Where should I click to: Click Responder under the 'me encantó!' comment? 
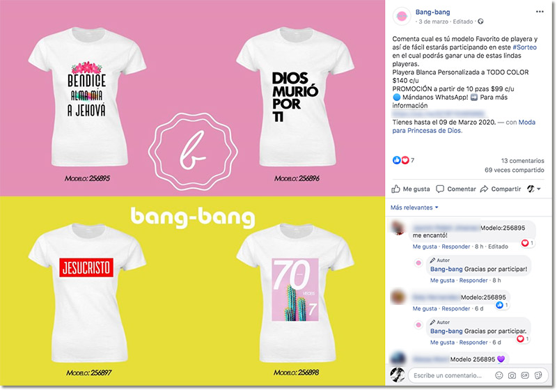pos(456,246)
